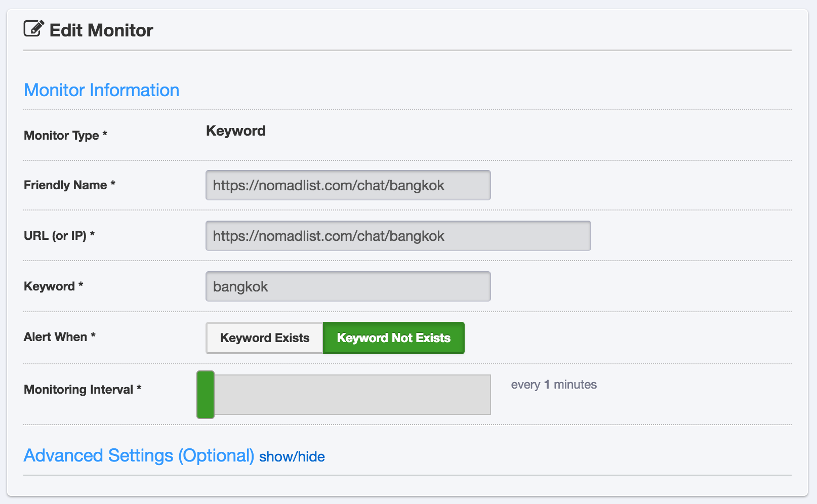817x504 pixels.
Task: Click the Edit Monitor pencil icon
Action: pyautogui.click(x=33, y=29)
